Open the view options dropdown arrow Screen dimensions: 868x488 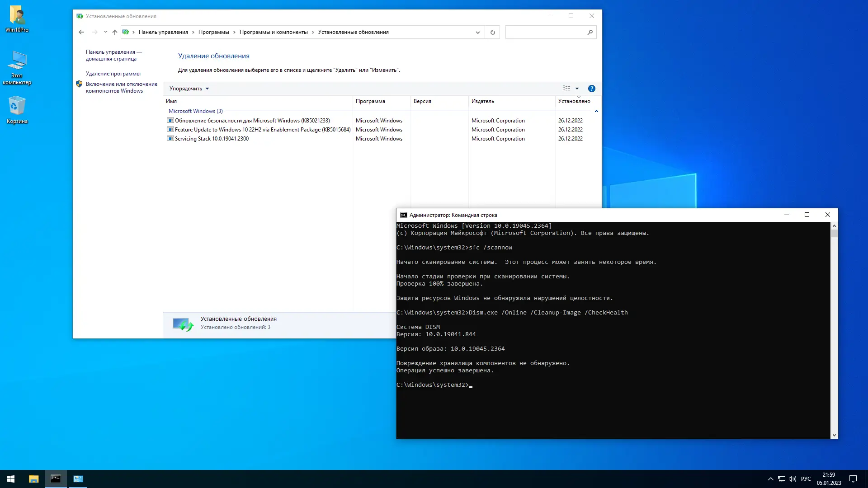577,89
